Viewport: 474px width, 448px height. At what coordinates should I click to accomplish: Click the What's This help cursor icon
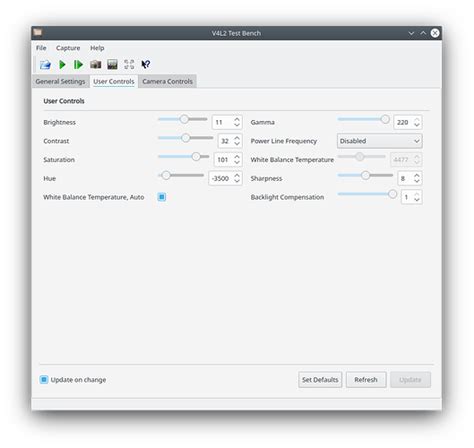point(146,64)
